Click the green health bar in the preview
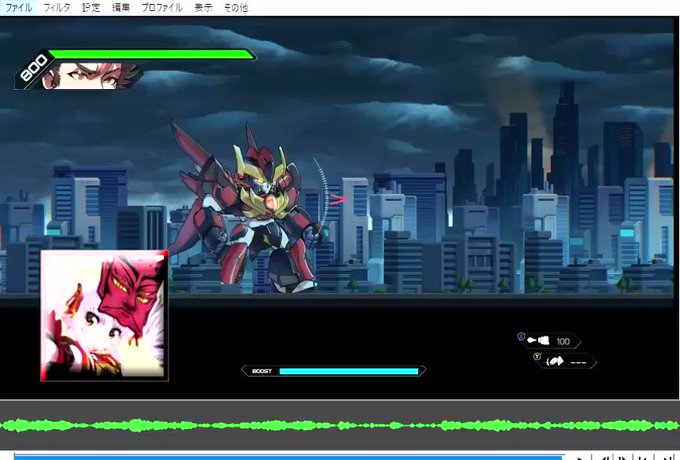The width and height of the screenshot is (680, 460). [152, 55]
